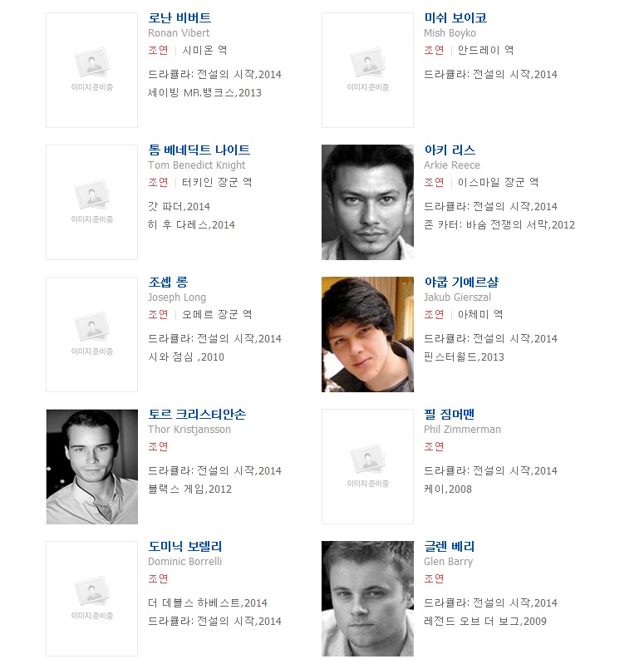Open Arkie Reece's black-and-white photo
This screenshot has width=644, height=659.
(x=367, y=202)
